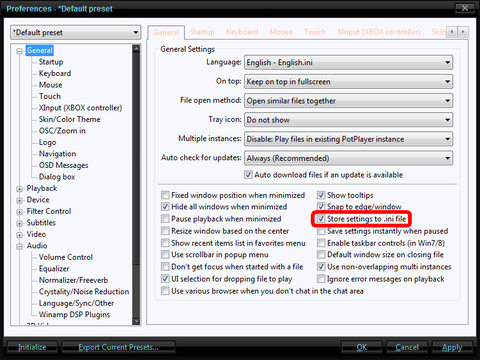The height and width of the screenshot is (360, 480).
Task: Expand the Playback tree node
Action: click(x=20, y=189)
